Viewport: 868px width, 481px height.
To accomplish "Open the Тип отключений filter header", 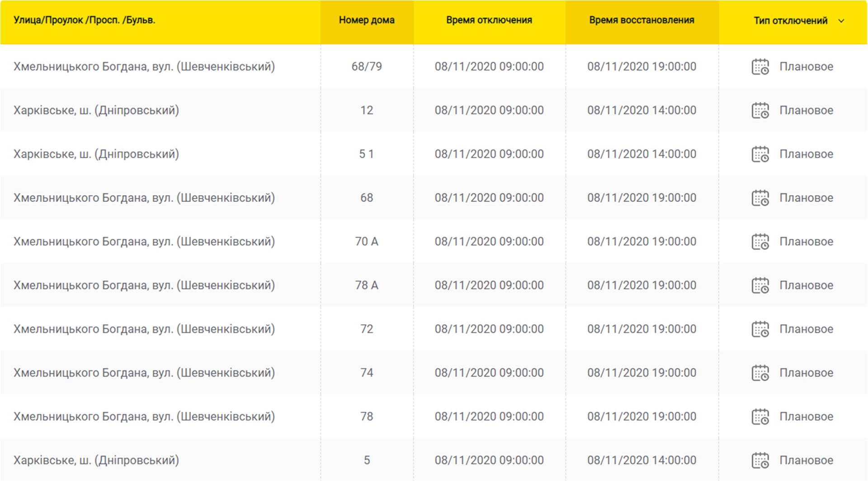I will coord(790,21).
